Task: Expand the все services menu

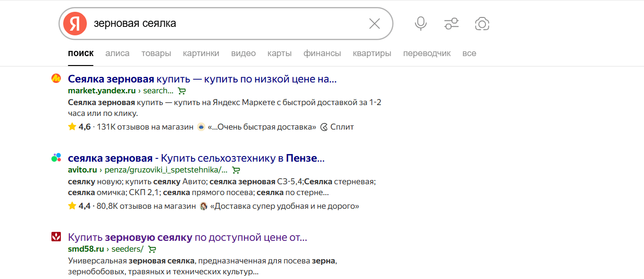Action: coord(469,53)
